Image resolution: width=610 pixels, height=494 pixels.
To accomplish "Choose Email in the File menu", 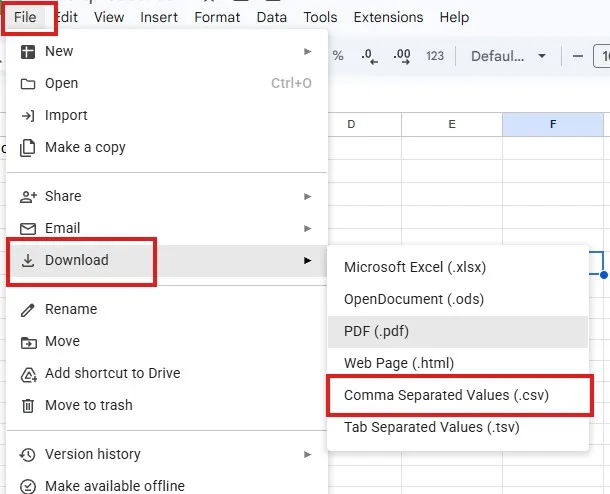I will (x=167, y=228).
